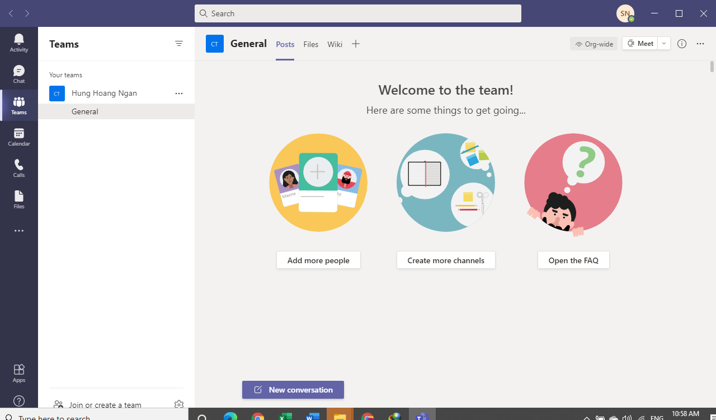Open the Apps store
The image size is (716, 420).
[x=19, y=373]
